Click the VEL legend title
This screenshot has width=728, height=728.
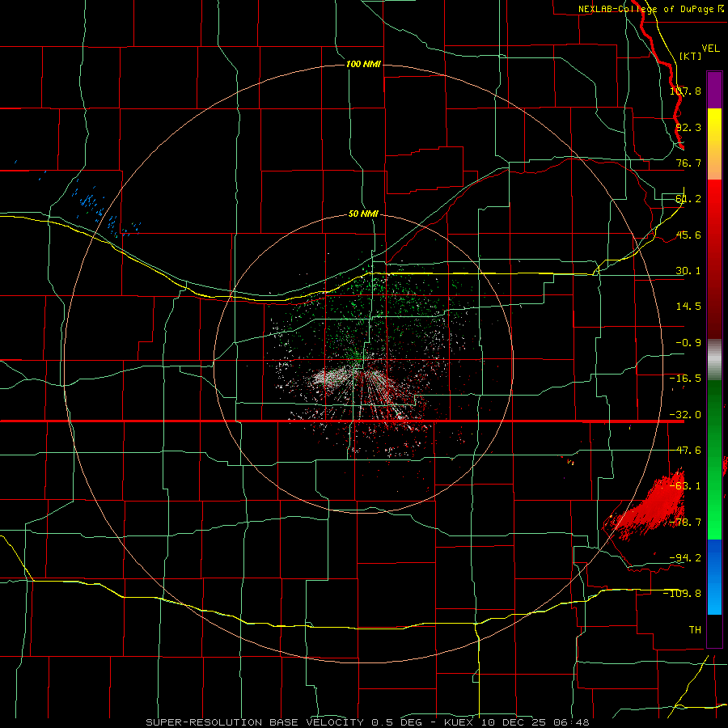tap(710, 49)
